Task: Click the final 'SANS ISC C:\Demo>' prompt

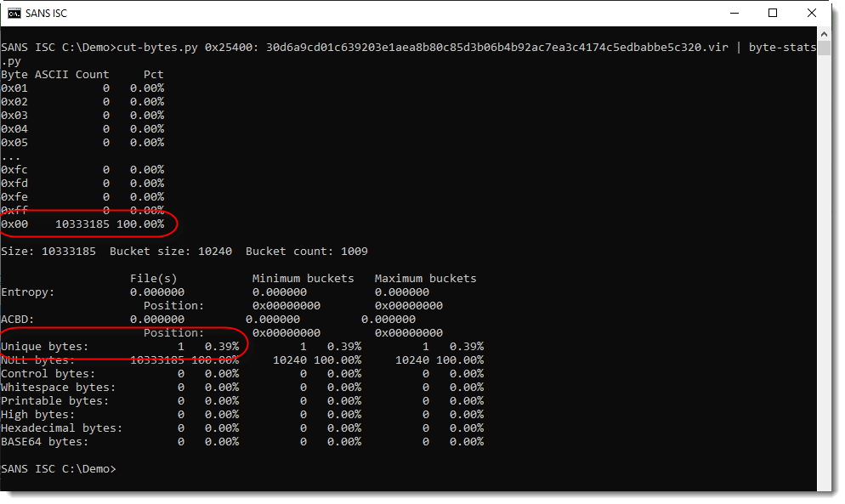Action: pos(58,469)
